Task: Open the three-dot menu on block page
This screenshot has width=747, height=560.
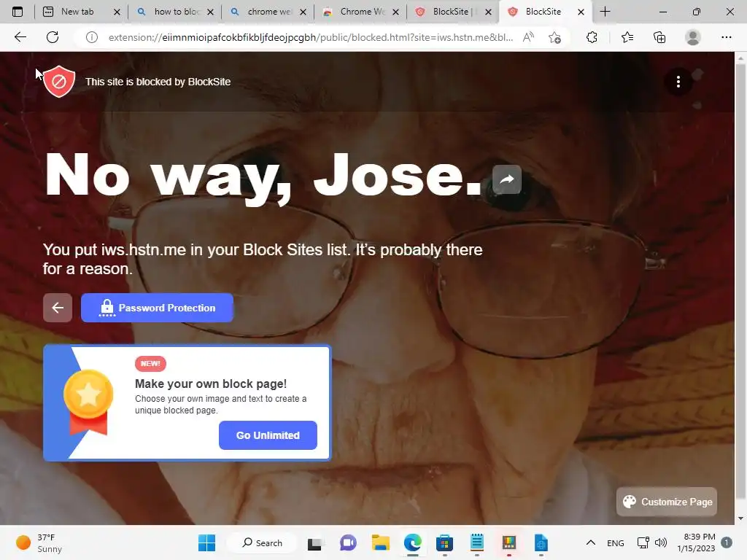Action: (x=678, y=82)
